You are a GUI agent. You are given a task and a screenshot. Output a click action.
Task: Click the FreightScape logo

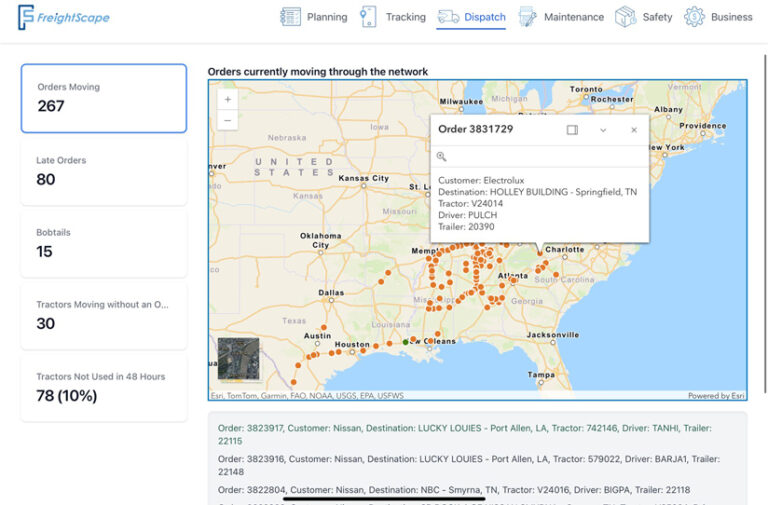[64, 17]
